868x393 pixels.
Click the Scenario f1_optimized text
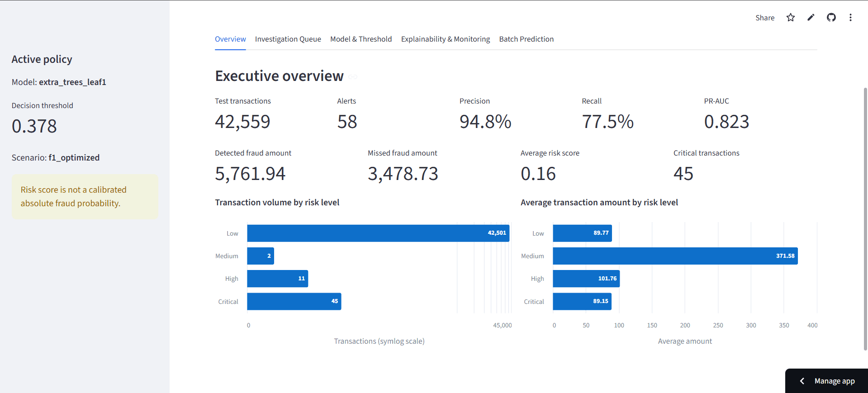tap(56, 157)
